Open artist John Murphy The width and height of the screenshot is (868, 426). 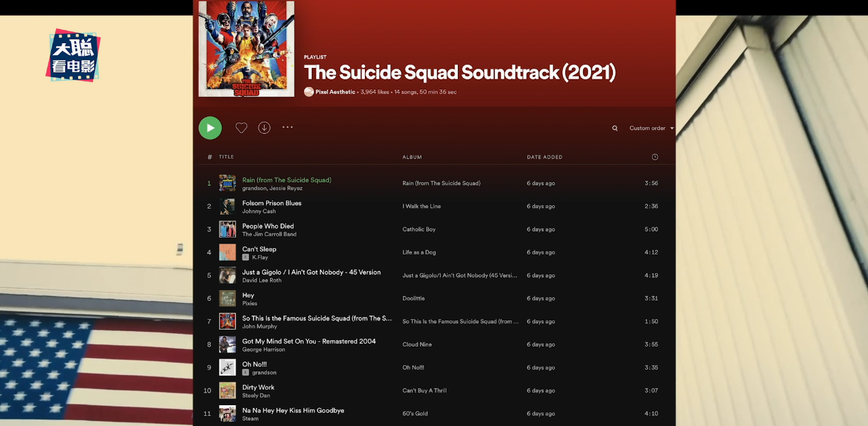(x=260, y=326)
